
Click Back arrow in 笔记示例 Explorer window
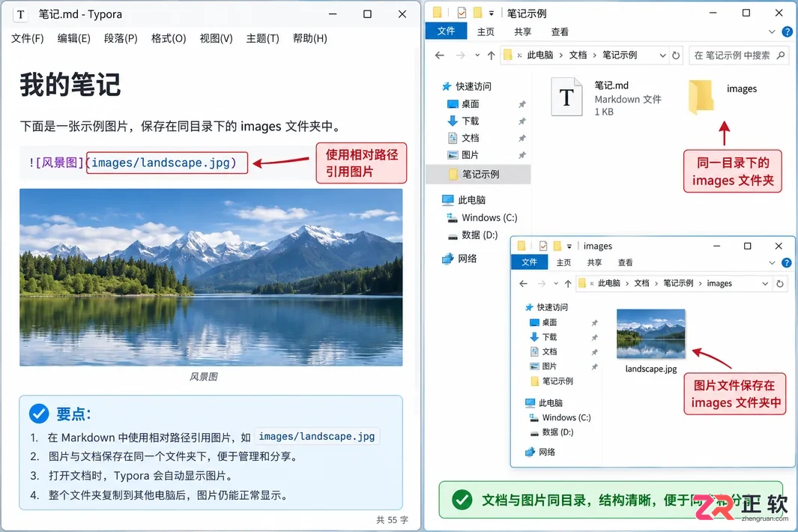[x=440, y=55]
